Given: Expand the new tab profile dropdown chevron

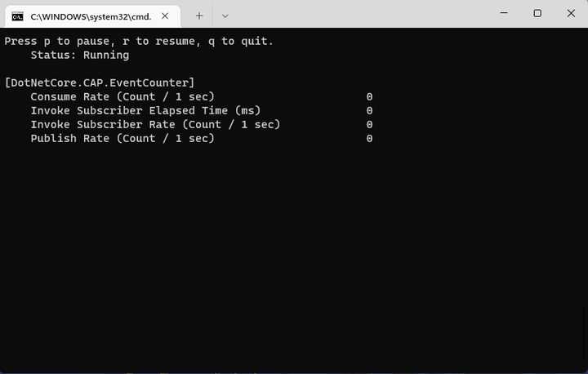Looking at the screenshot, I should click(x=225, y=16).
